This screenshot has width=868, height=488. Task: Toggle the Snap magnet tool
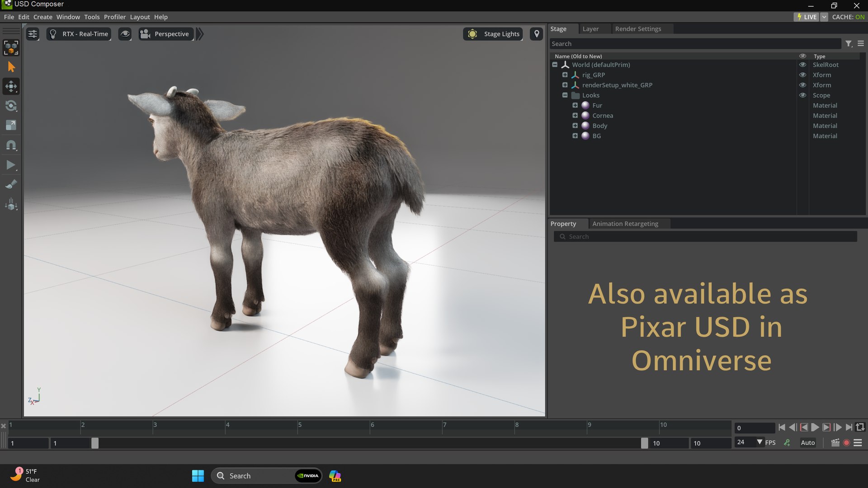click(11, 145)
